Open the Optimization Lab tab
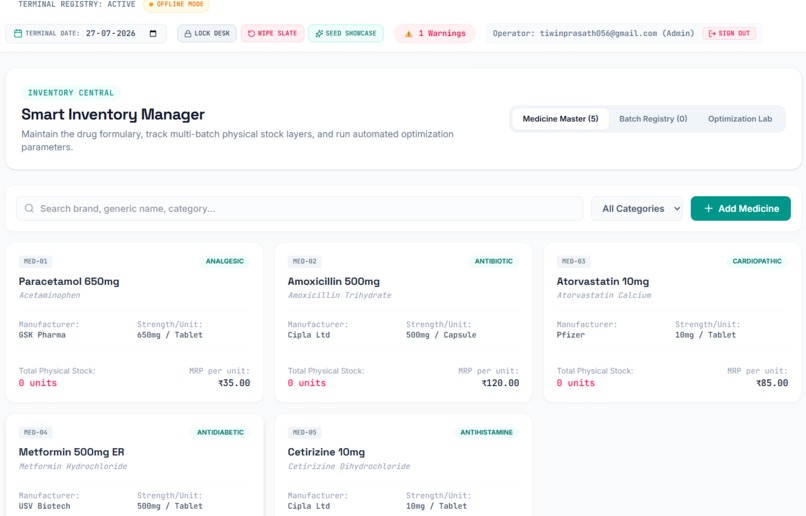The height and width of the screenshot is (516, 806). point(740,119)
